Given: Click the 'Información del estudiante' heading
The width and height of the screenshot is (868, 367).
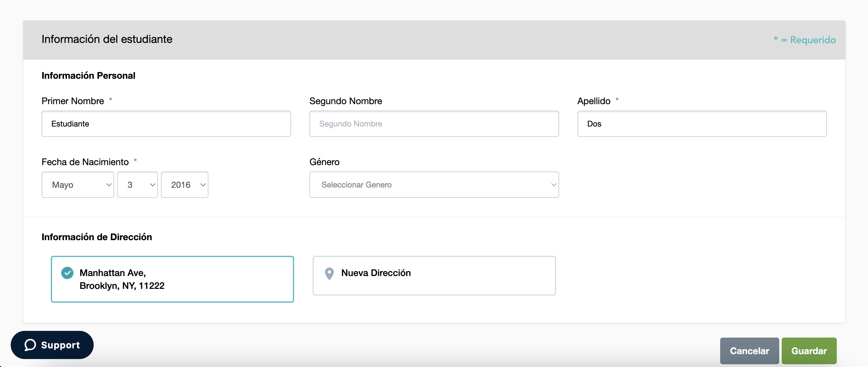Looking at the screenshot, I should tap(107, 39).
